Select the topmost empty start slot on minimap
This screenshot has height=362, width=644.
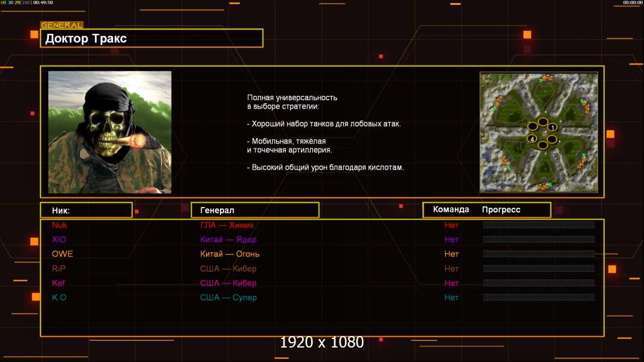coord(543,122)
